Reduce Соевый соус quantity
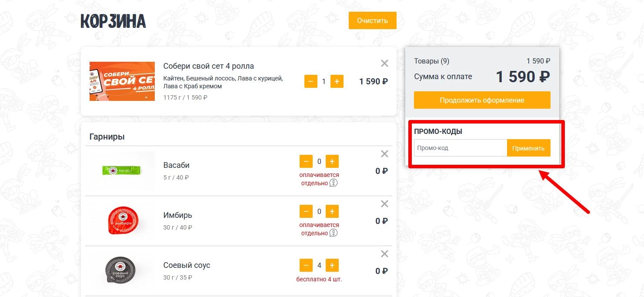Image resolution: width=644 pixels, height=297 pixels. 306,265
